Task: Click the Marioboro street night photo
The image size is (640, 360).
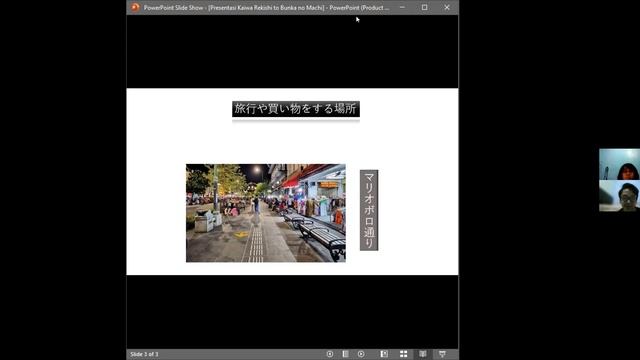Action: (x=266, y=213)
